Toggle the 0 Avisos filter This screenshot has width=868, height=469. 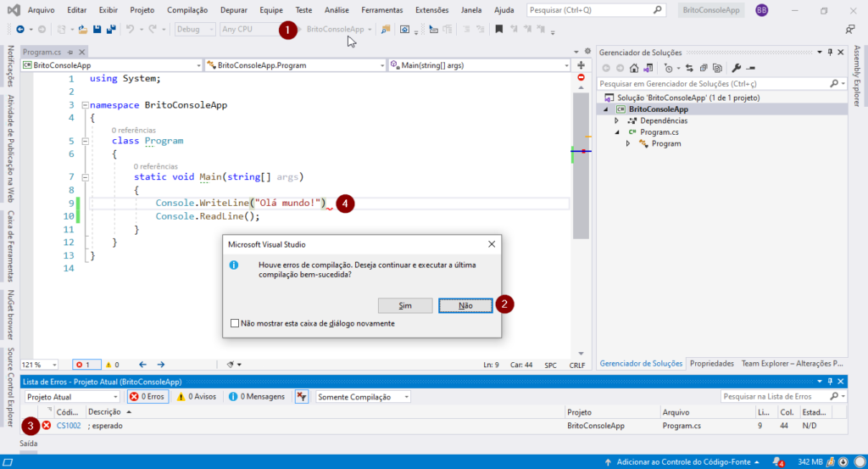[197, 396]
